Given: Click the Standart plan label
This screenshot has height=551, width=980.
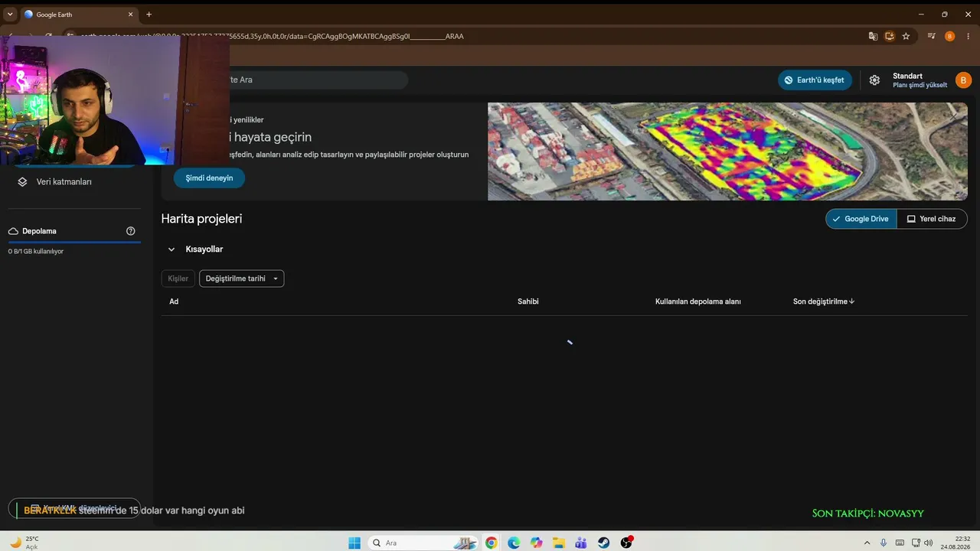Looking at the screenshot, I should click(907, 76).
